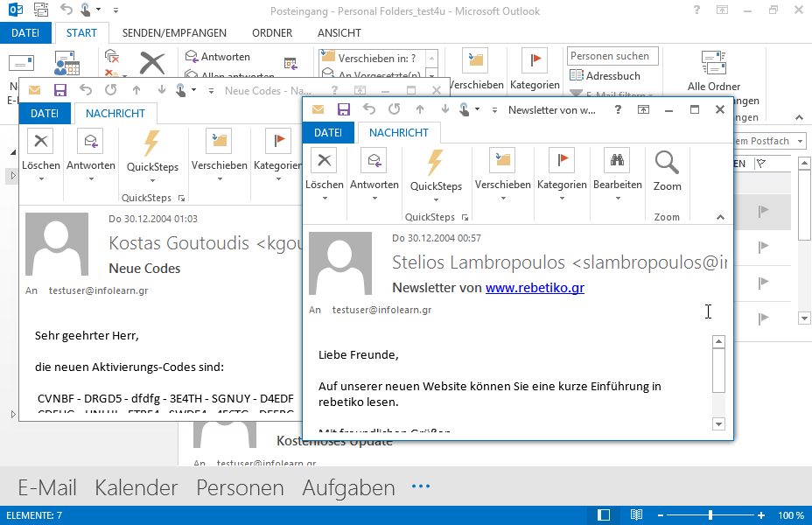Click zoom in plus button in status bar
The width and height of the screenshot is (812, 525).
760,515
